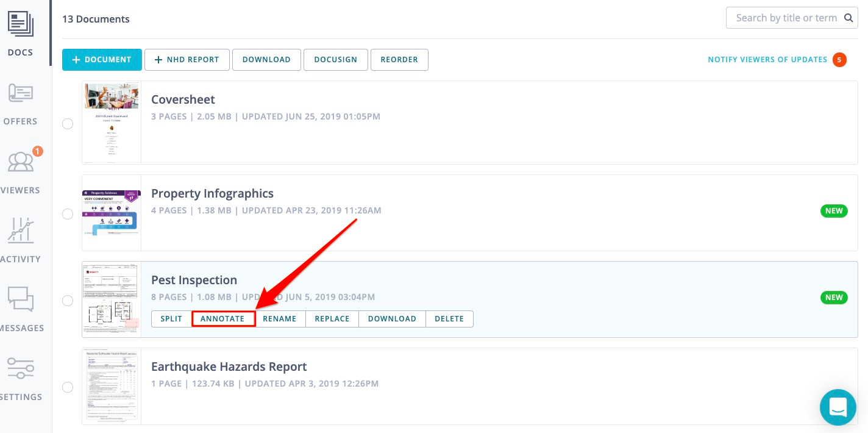868x433 pixels.
Task: Click the search magnifier icon
Action: pyautogui.click(x=848, y=18)
